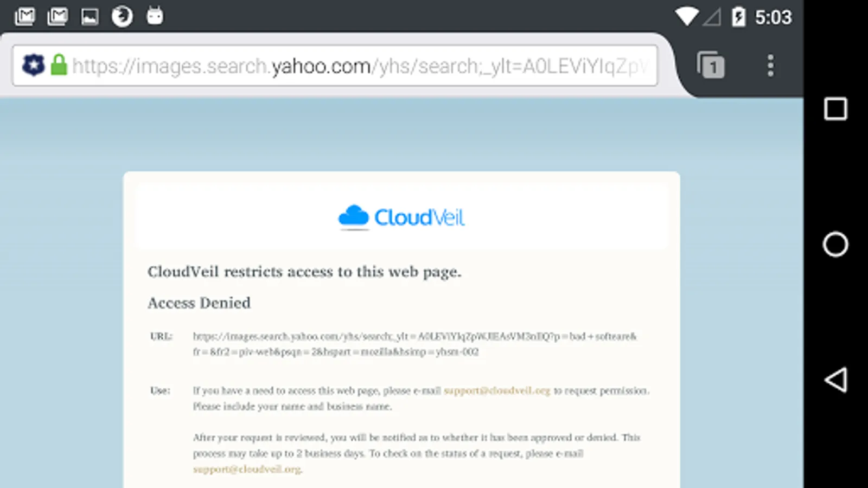Tap the Android recent apps square button

[x=835, y=109]
